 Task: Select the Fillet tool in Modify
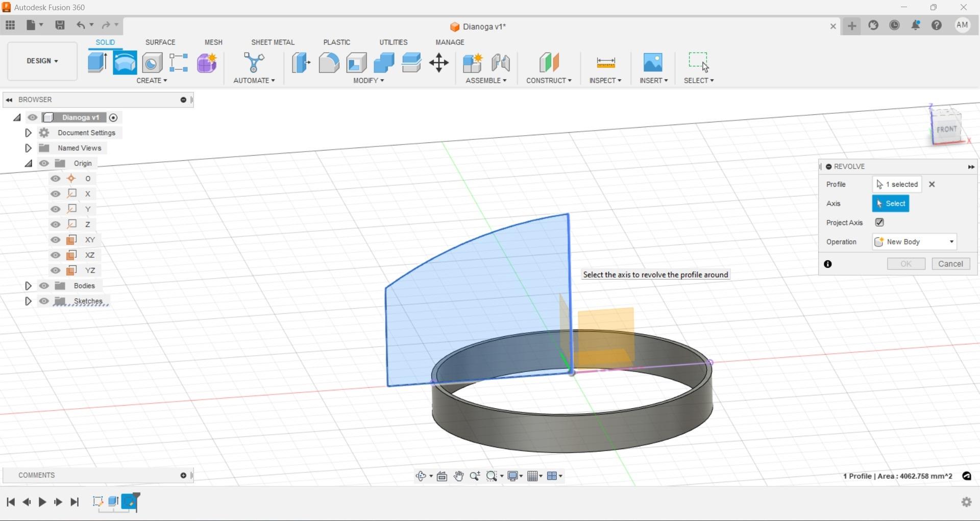(329, 62)
